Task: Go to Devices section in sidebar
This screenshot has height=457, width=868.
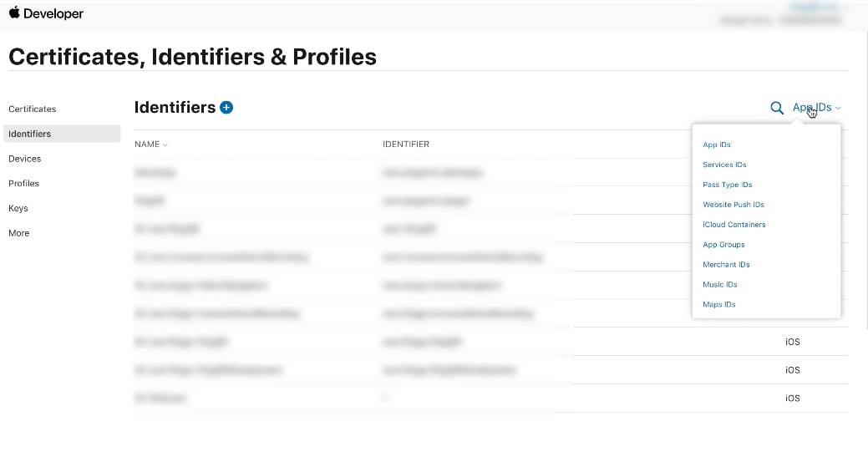Action: [24, 159]
